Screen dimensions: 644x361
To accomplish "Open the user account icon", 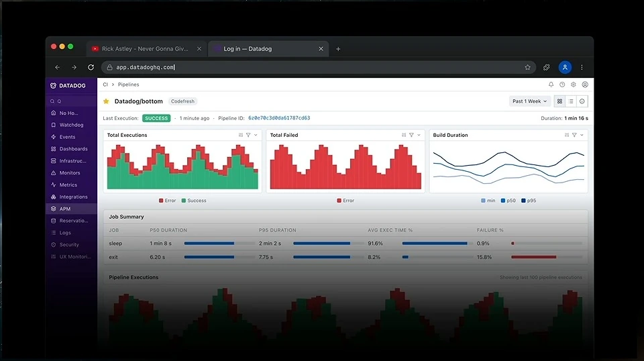I will [585, 84].
